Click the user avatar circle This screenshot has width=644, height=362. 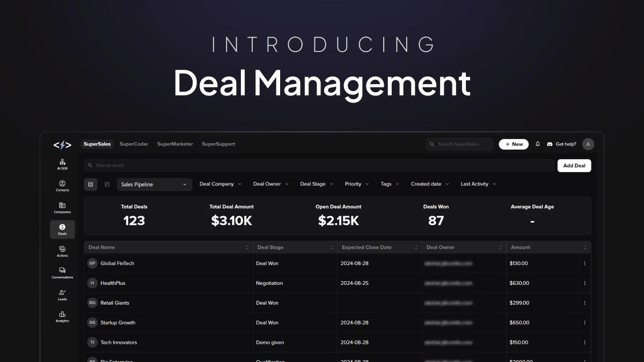[x=588, y=144]
